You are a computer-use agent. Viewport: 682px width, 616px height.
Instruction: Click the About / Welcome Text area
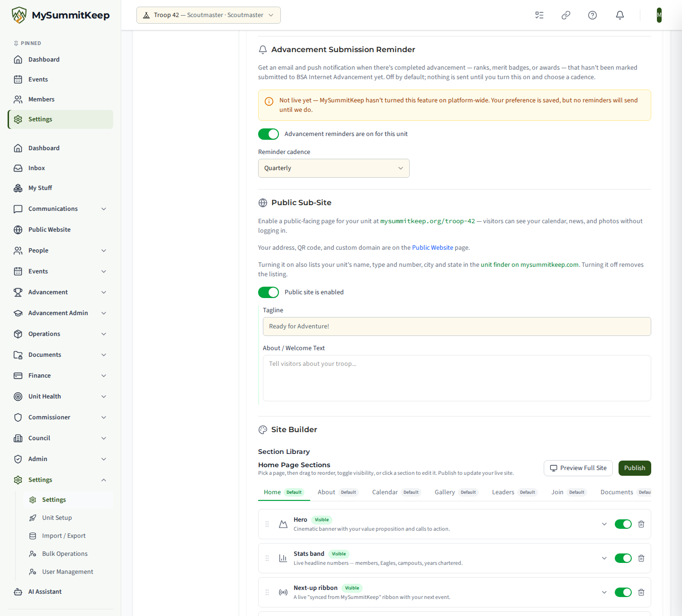457,378
